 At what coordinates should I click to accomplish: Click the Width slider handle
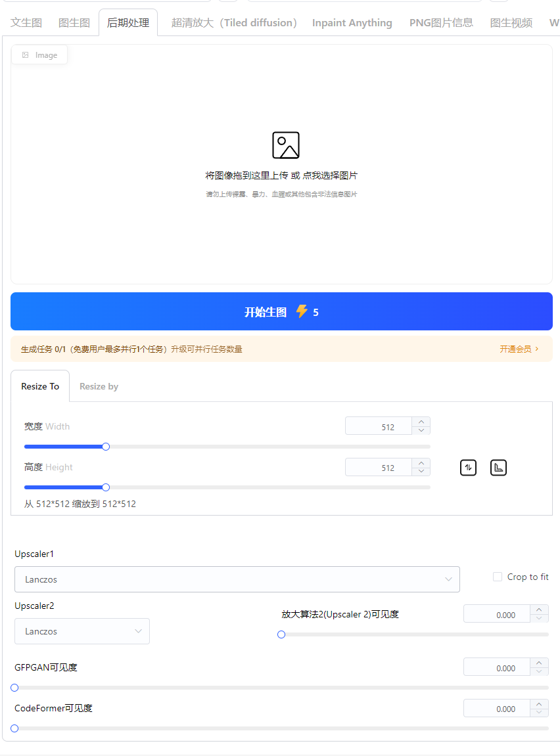coord(106,447)
